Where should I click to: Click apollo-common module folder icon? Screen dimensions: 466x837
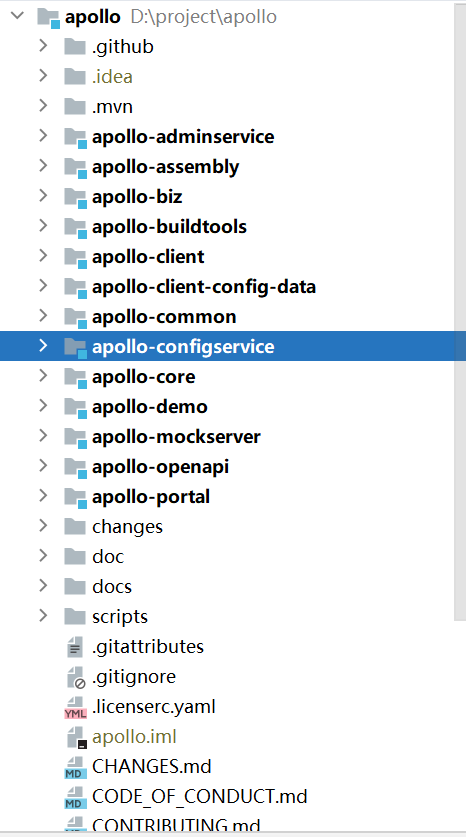pos(75,318)
